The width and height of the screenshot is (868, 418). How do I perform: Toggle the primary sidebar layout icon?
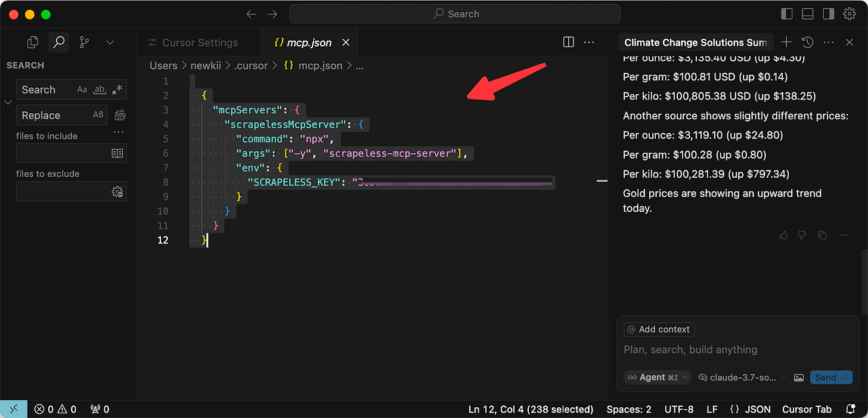point(787,14)
